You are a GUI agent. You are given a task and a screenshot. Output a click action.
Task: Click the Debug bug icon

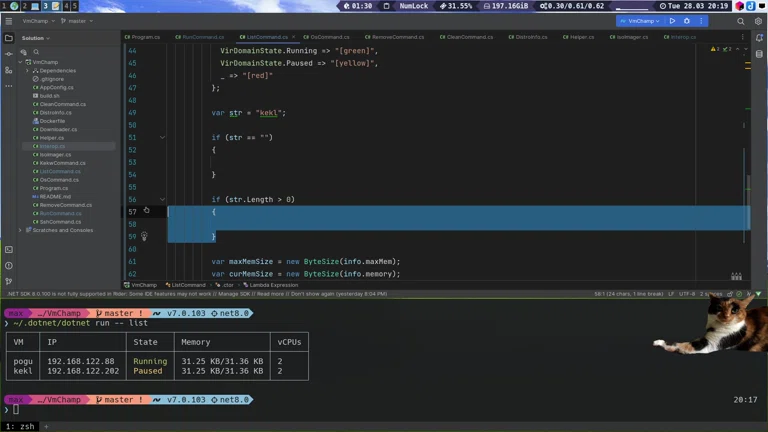pyautogui.click(x=687, y=21)
